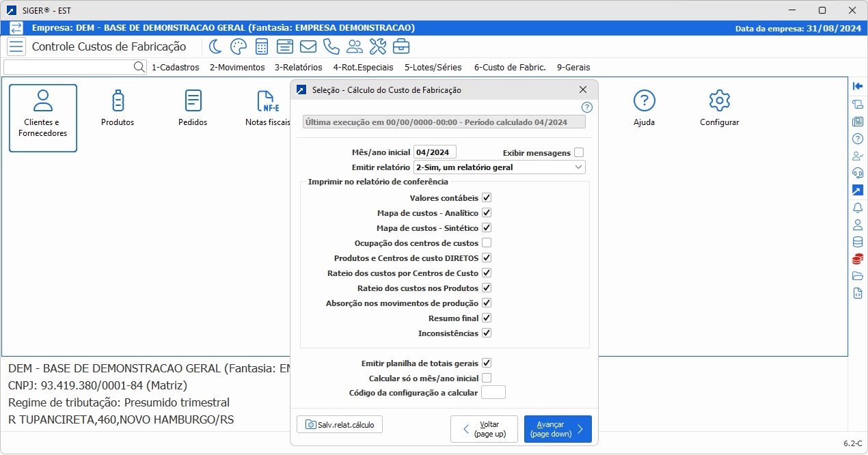Expand the Emitir relatório dropdown
Image resolution: width=868 pixels, height=455 pixels.
coord(578,167)
